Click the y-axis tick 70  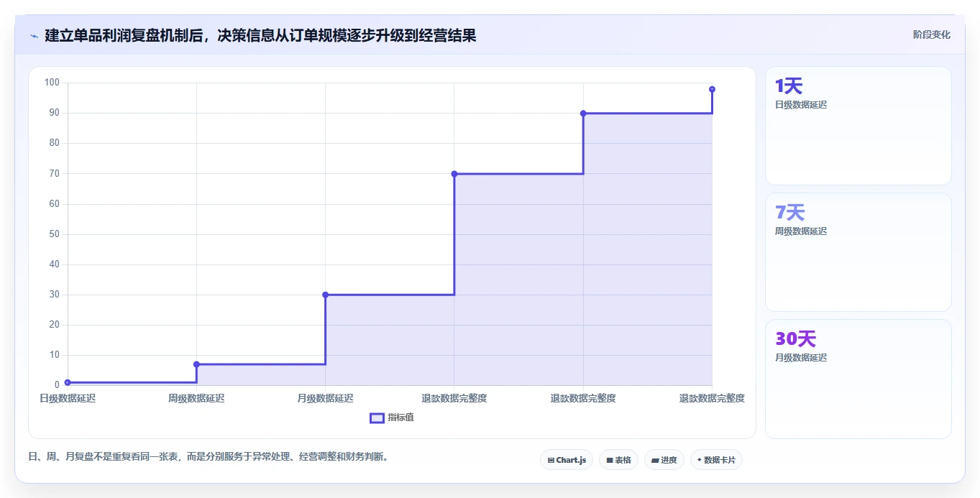(54, 173)
